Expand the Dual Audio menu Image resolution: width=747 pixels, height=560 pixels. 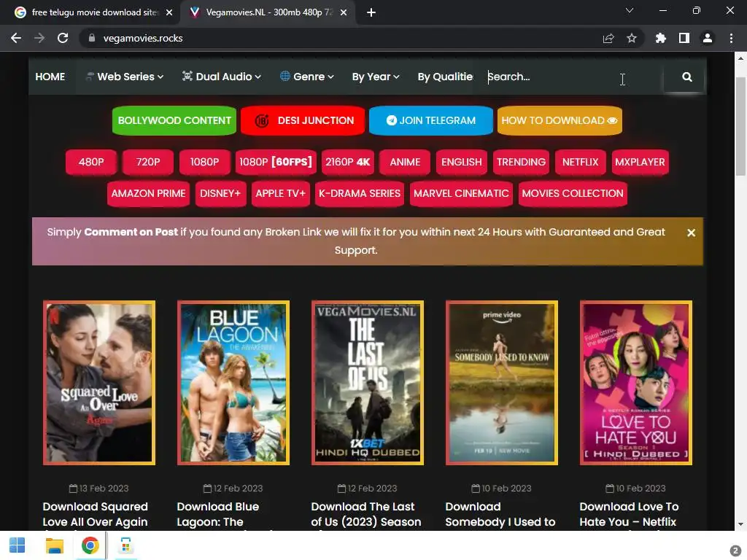point(222,77)
